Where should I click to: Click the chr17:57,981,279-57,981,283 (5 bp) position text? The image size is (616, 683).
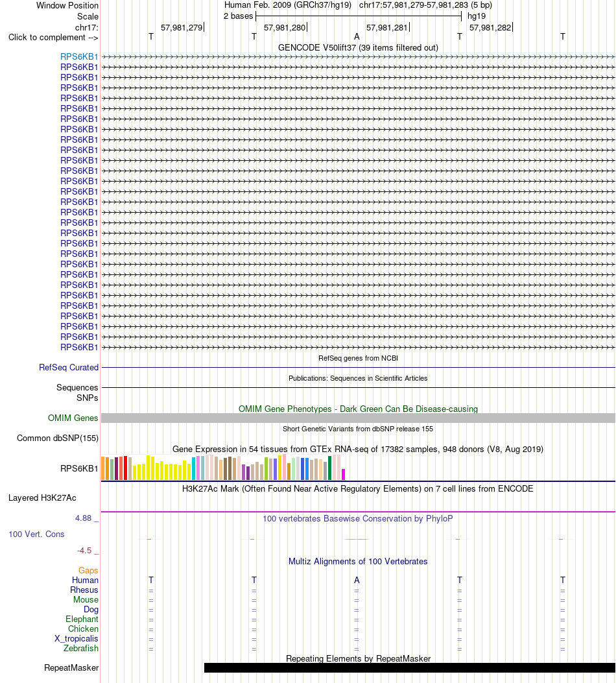click(425, 5)
